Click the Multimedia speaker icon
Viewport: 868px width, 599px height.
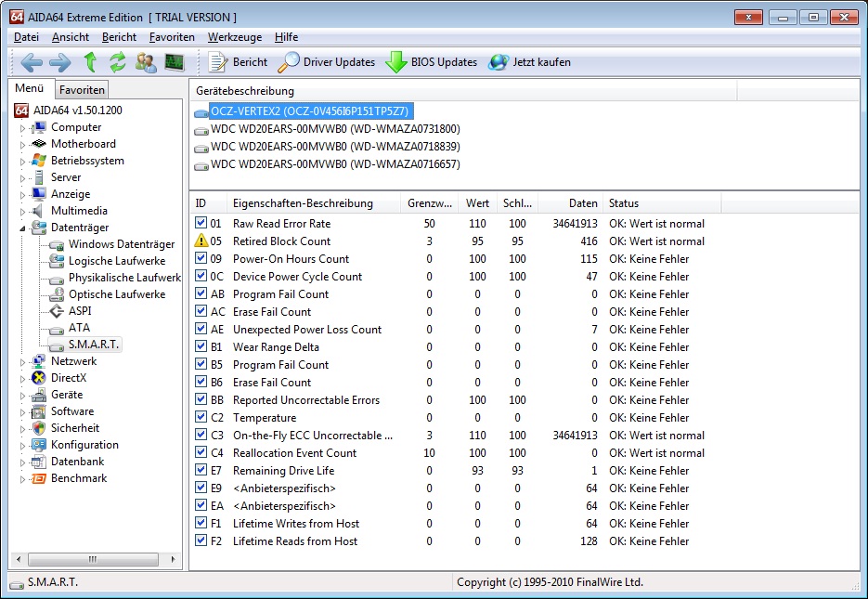tap(38, 211)
